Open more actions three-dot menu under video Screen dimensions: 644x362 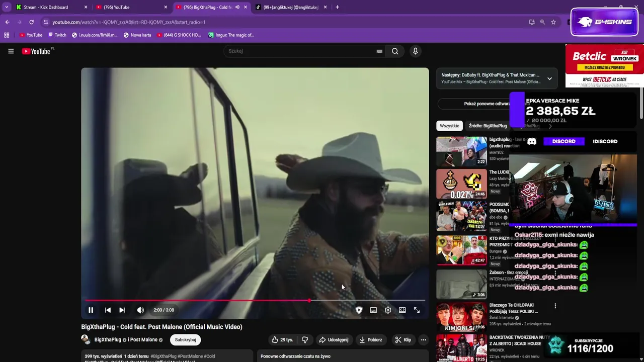423,340
